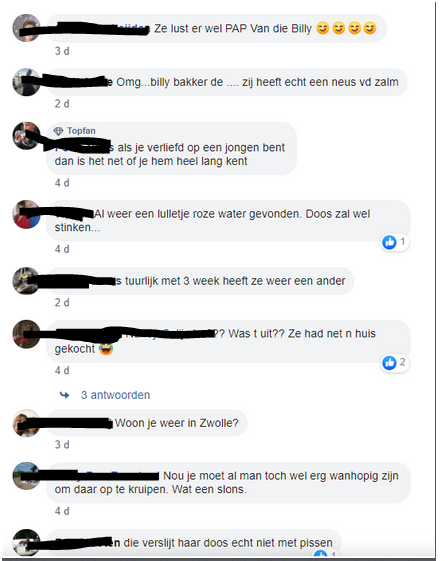Open avatar of Topfan commenter

(x=26, y=136)
